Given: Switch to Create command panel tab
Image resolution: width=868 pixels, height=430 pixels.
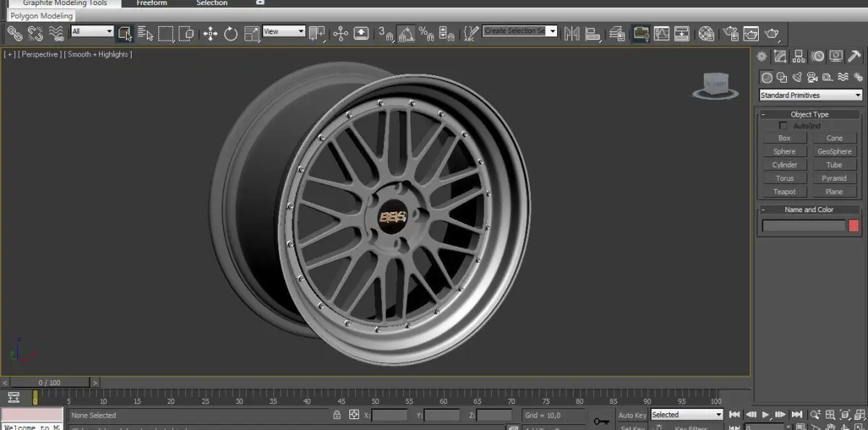Looking at the screenshot, I should [762, 56].
